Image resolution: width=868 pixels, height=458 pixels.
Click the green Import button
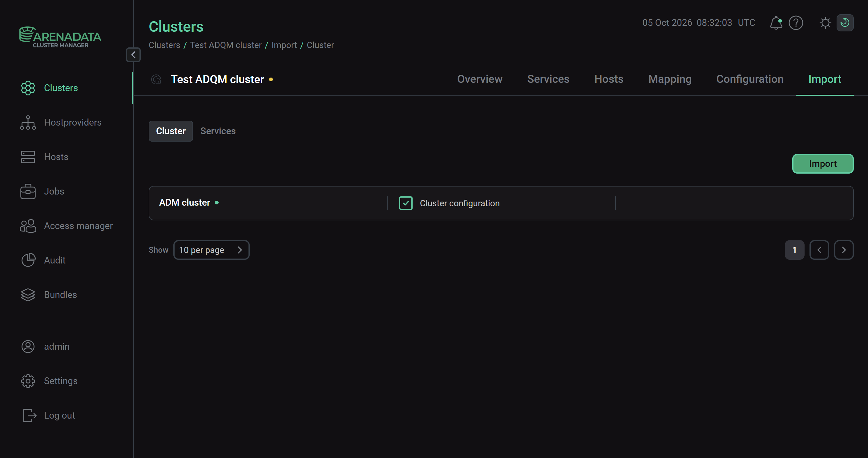[x=823, y=164]
